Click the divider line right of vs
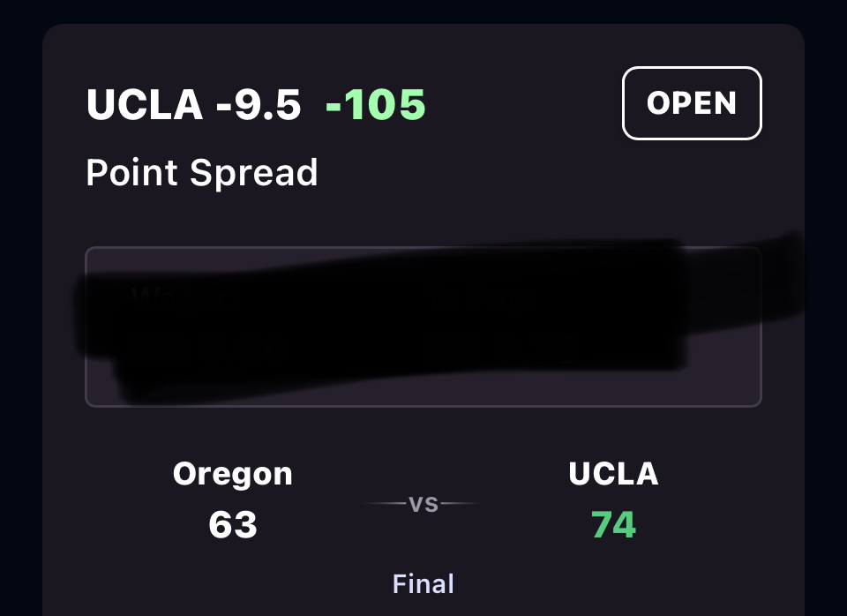Viewport: 847px width, 616px height. pos(461,504)
